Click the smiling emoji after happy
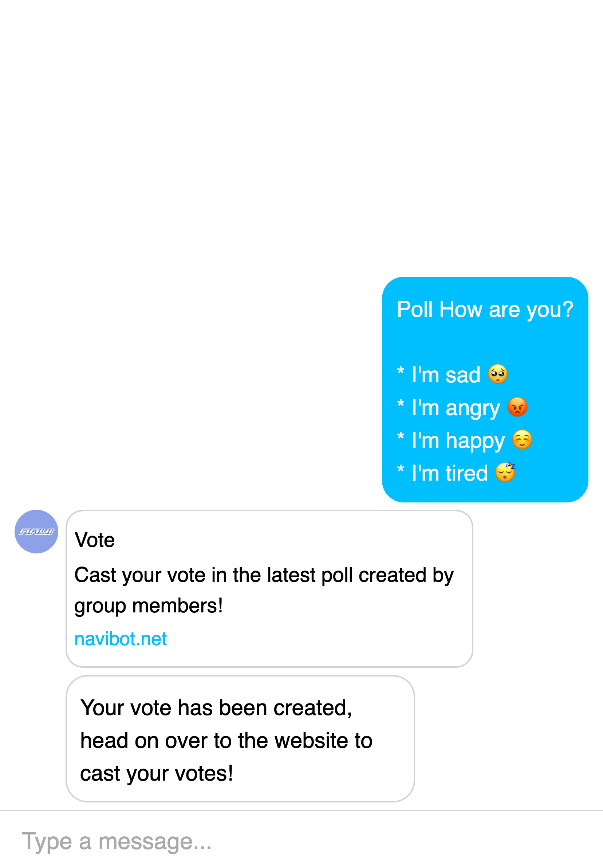 [x=522, y=440]
